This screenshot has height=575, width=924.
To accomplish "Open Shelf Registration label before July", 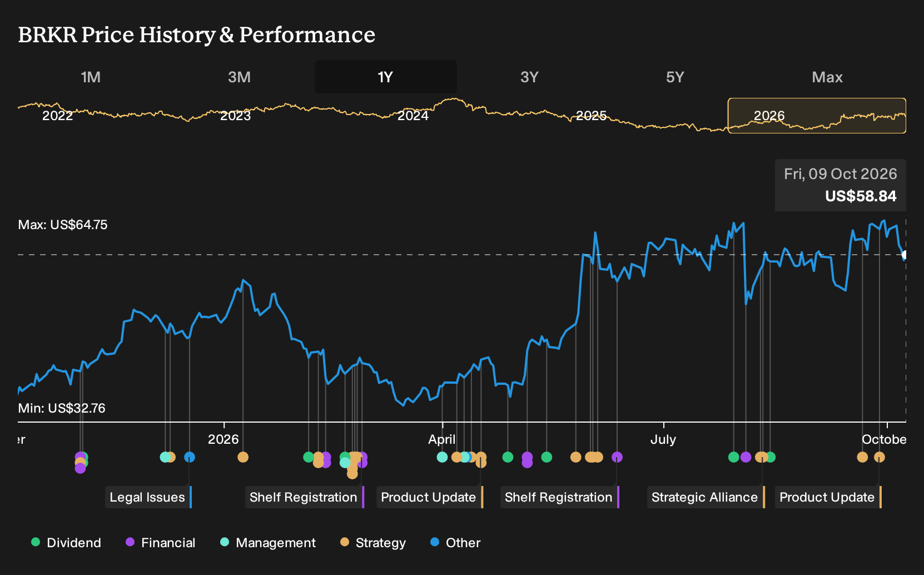I will click(559, 497).
